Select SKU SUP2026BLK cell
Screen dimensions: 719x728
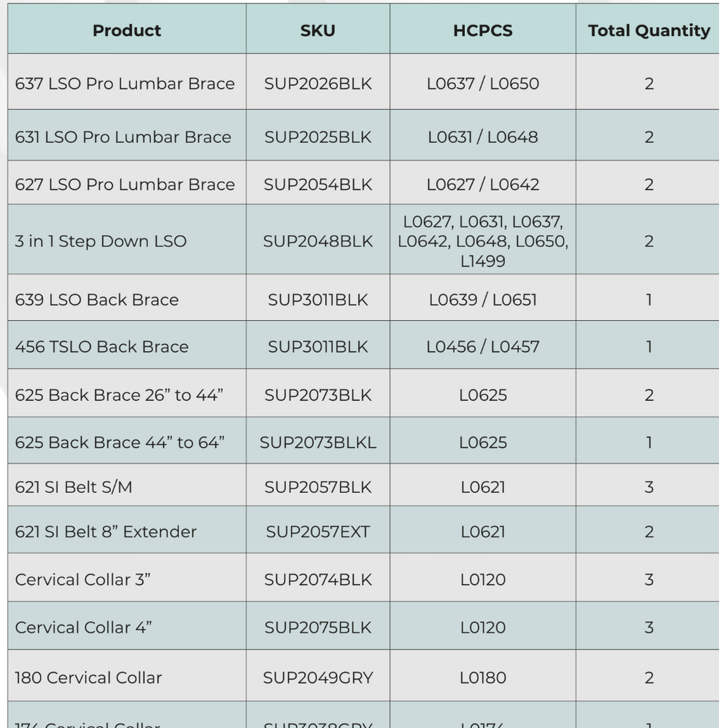click(318, 81)
